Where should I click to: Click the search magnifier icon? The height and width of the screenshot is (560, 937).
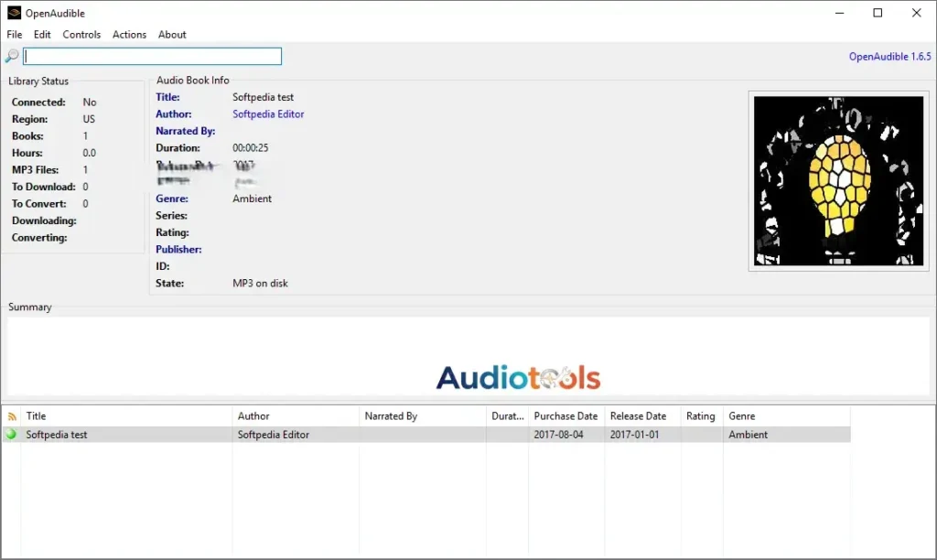10,56
